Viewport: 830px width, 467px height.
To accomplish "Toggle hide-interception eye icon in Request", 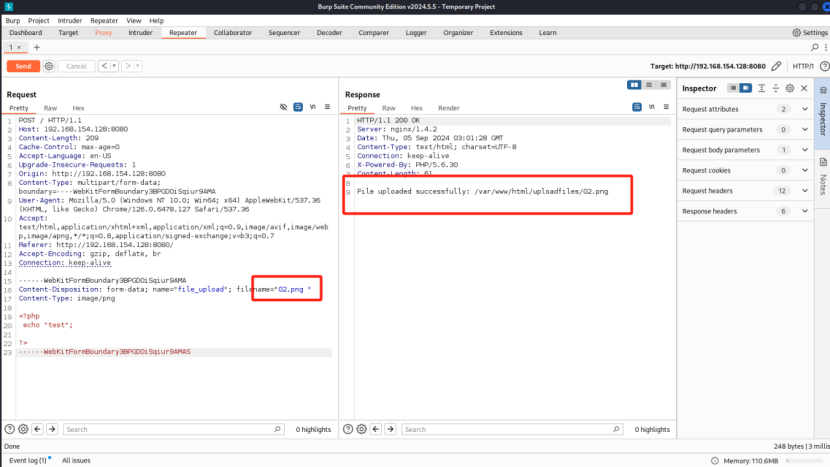I will coord(283,107).
